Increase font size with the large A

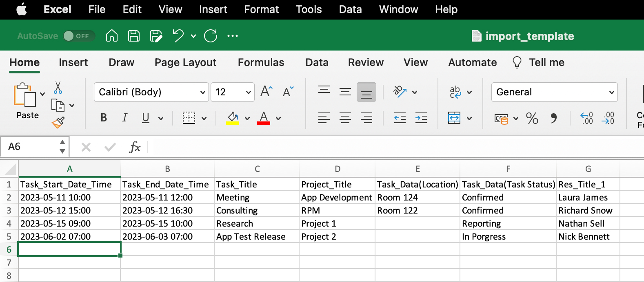click(266, 91)
